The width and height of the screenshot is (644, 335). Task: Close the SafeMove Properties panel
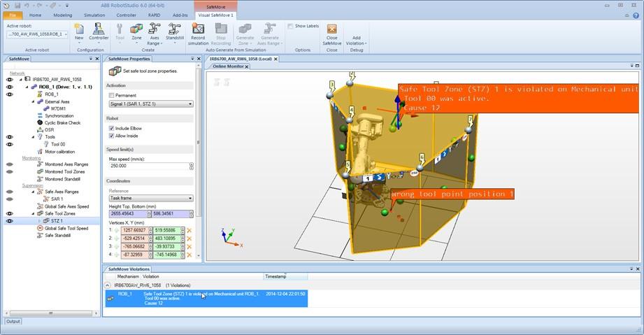[x=199, y=59]
